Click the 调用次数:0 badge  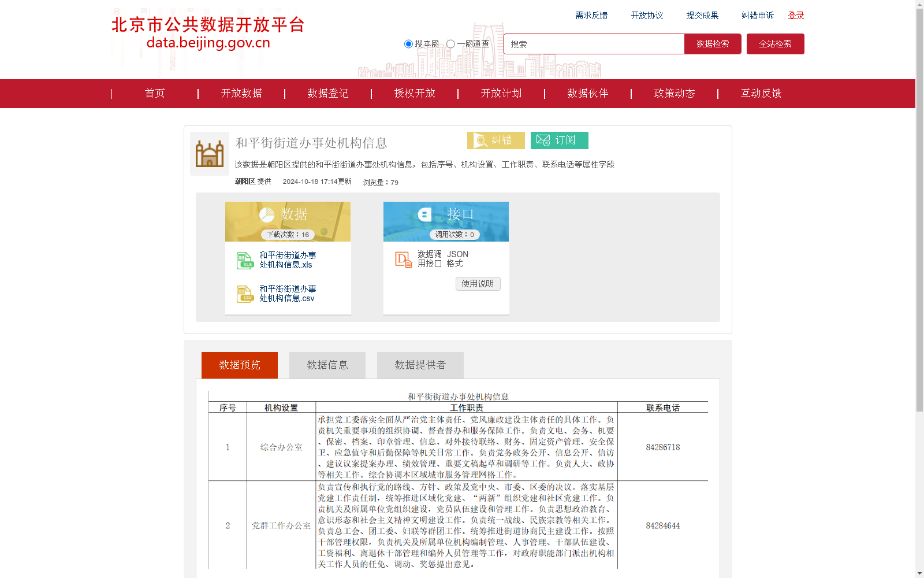pos(454,235)
